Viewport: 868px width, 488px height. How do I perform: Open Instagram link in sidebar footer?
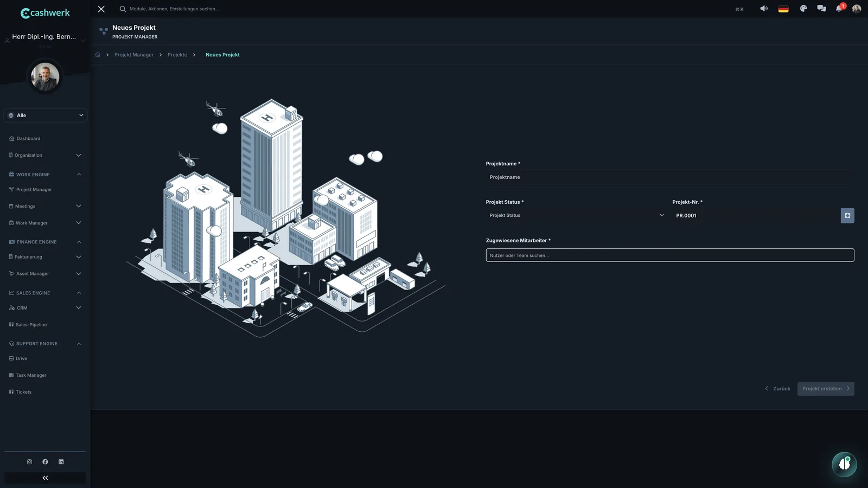coord(29,462)
